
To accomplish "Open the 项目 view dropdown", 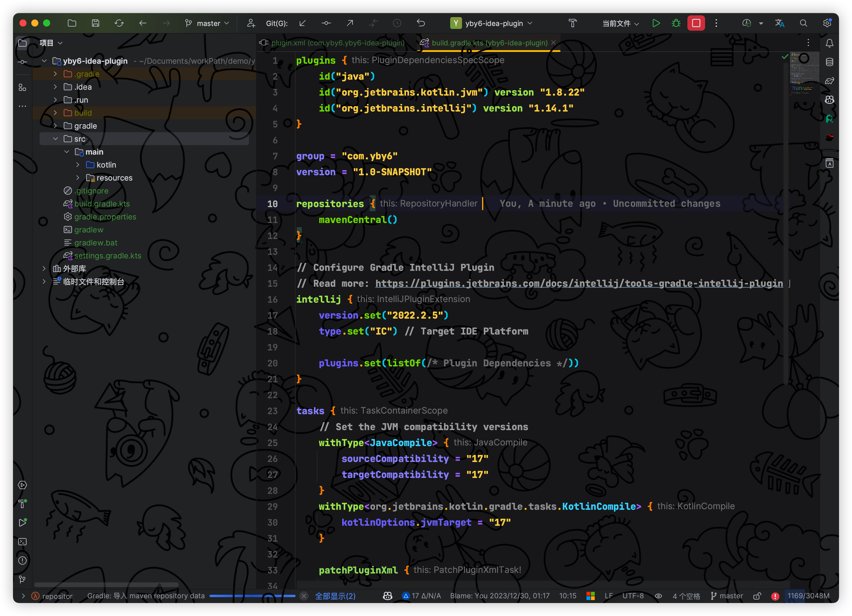I will coord(51,43).
